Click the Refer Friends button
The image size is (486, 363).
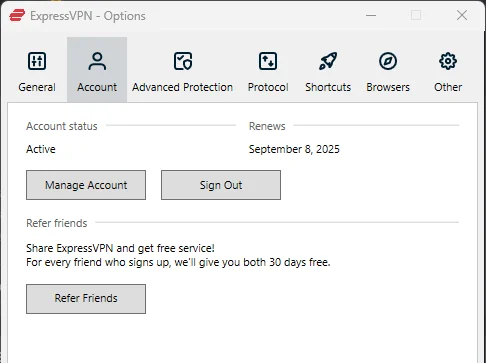tap(86, 299)
